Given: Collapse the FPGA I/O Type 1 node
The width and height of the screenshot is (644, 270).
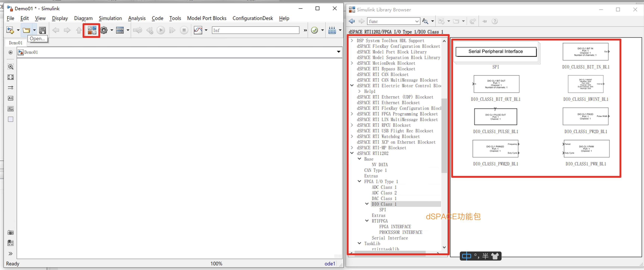Looking at the screenshot, I should coord(359,181).
